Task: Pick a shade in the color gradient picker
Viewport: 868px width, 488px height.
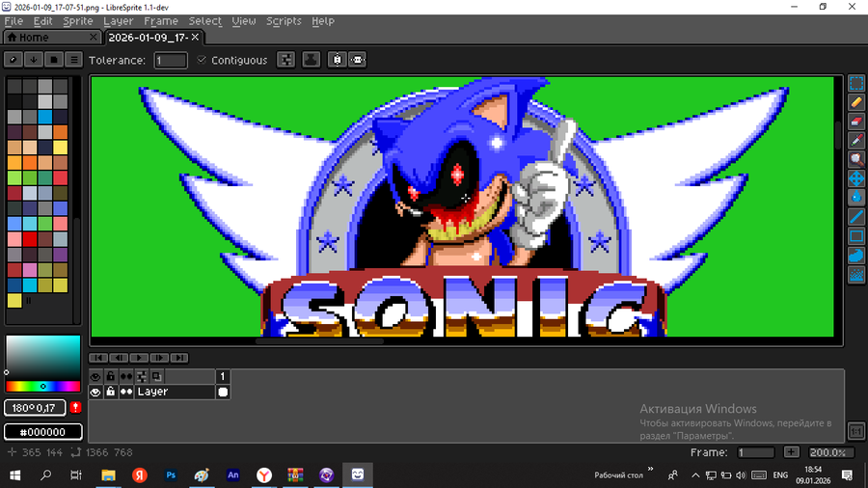Action: 42,357
